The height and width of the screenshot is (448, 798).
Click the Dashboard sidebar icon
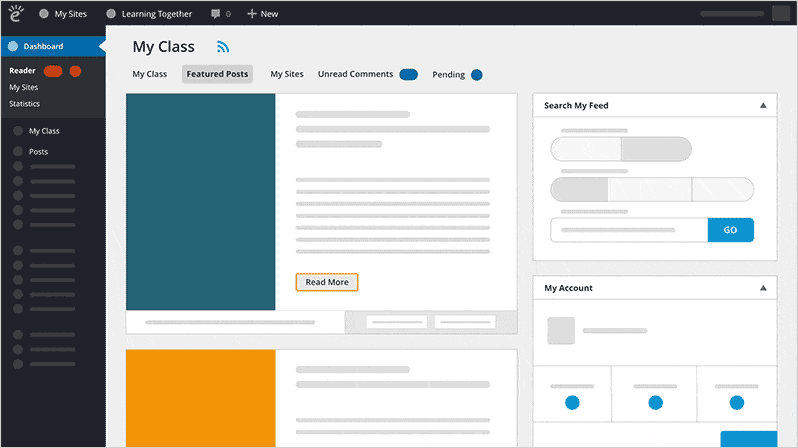[13, 46]
